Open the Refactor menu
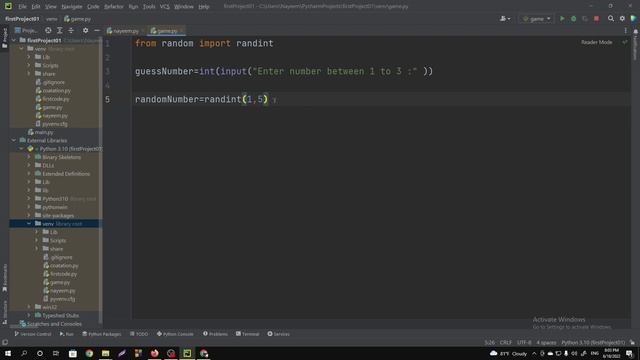Viewport: 640px width, 360px height. [113, 7]
